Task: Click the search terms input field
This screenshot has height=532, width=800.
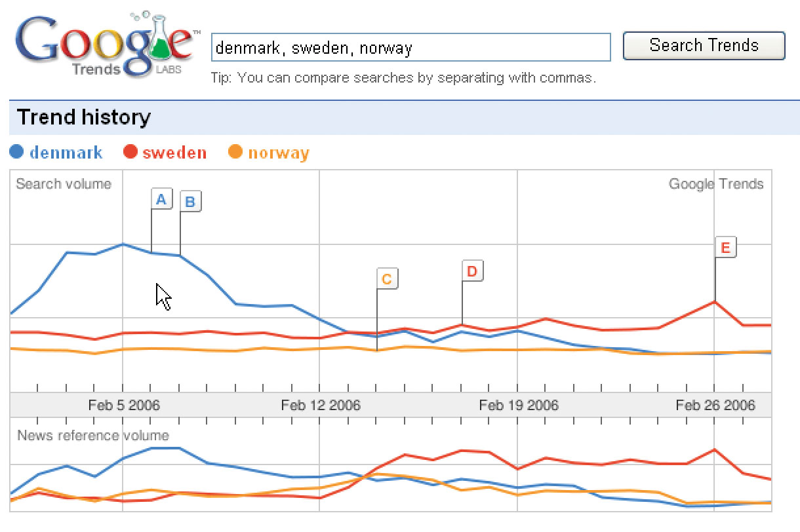Action: 410,48
